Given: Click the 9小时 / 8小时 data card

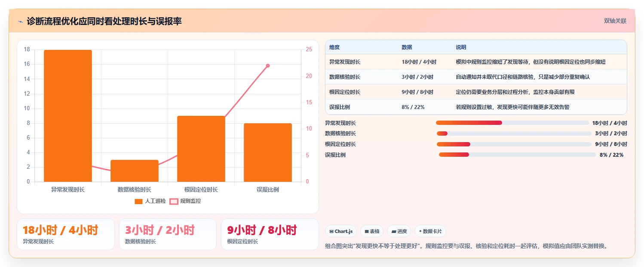Looking at the screenshot, I should [270, 234].
